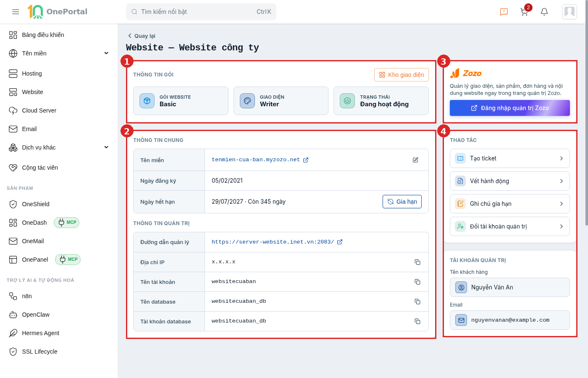This screenshot has height=378, width=588.
Task: Open Hosting in the sidebar
Action: point(59,73)
